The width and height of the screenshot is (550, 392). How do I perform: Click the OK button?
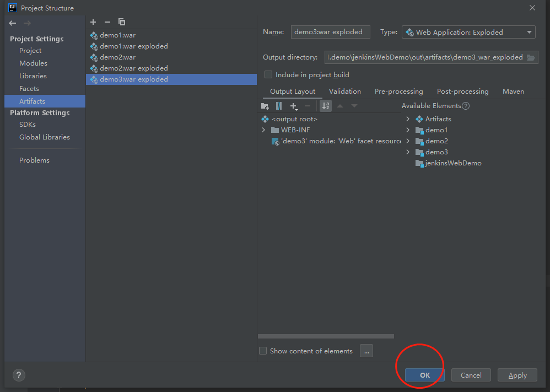click(x=425, y=375)
